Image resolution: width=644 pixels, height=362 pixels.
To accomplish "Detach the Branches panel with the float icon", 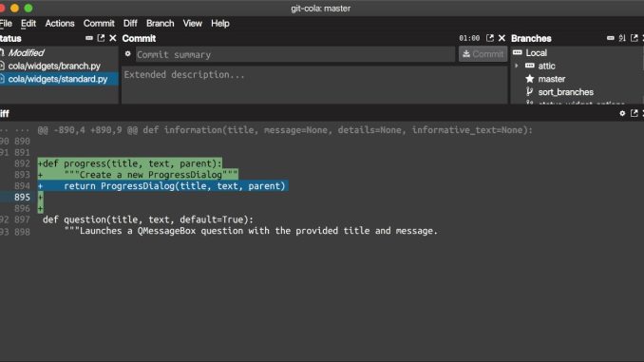I will [635, 38].
